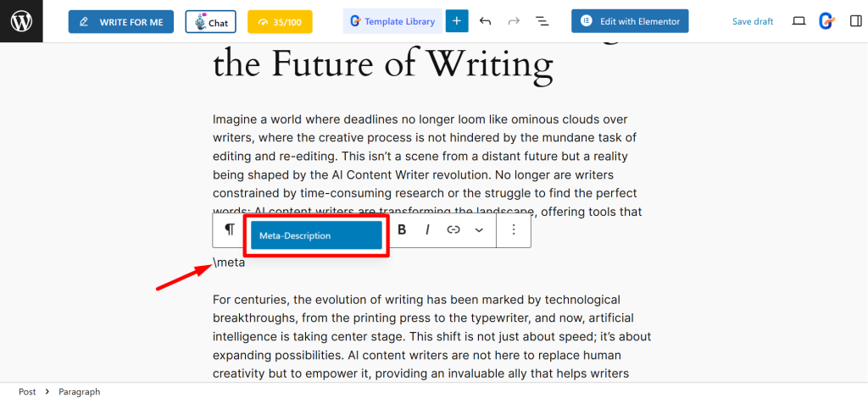Toggle bold formatting
This screenshot has height=398, width=868.
coord(402,229)
